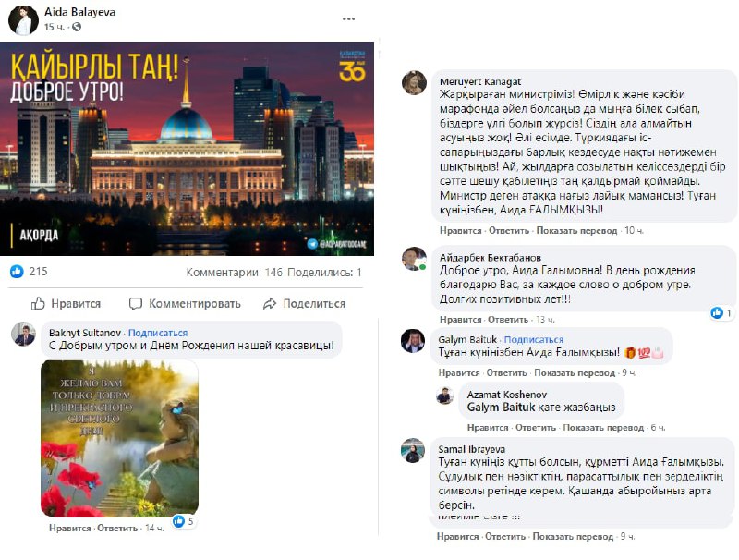Reply to Айдарбек Бектабанов's comment
Viewport: 739px width, 560px height.
(x=507, y=319)
